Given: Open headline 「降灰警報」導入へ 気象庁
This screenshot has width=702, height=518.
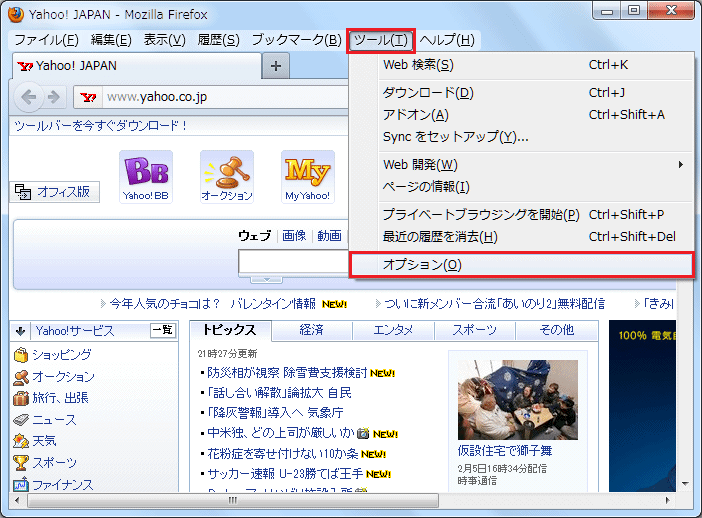Looking at the screenshot, I should tap(275, 413).
